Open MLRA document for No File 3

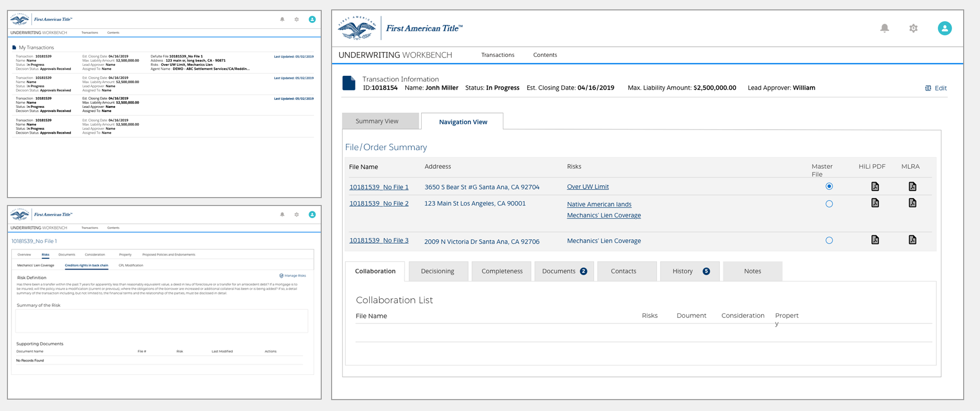912,240
